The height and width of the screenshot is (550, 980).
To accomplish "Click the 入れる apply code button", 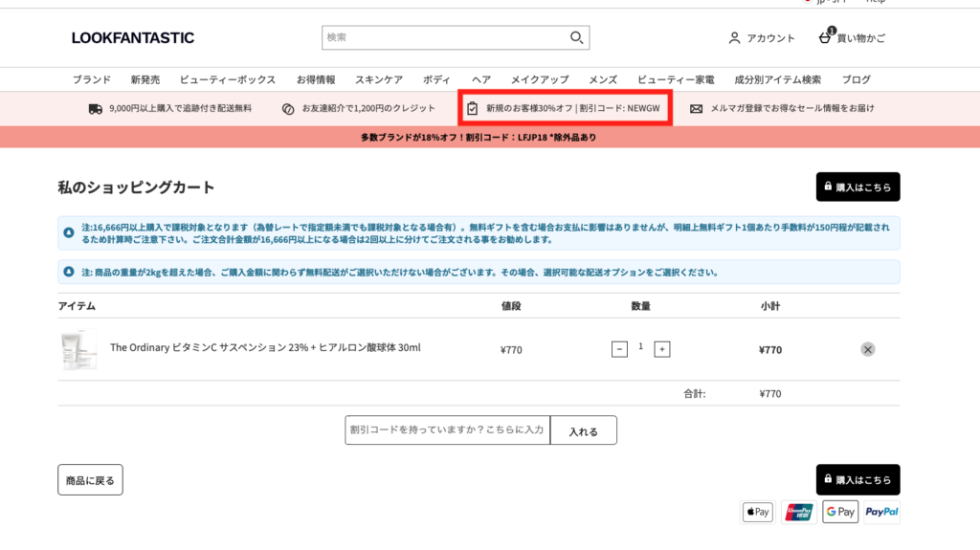I will click(x=583, y=430).
